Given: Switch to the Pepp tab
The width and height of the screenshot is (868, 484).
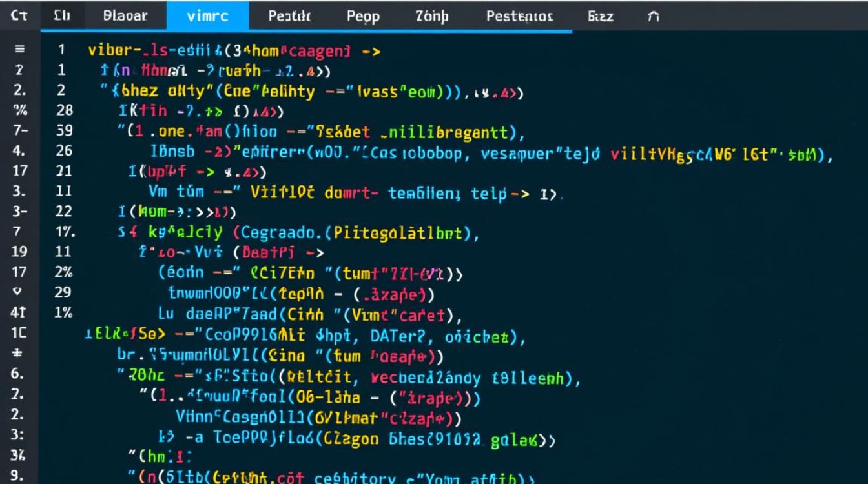Looking at the screenshot, I should click(363, 16).
